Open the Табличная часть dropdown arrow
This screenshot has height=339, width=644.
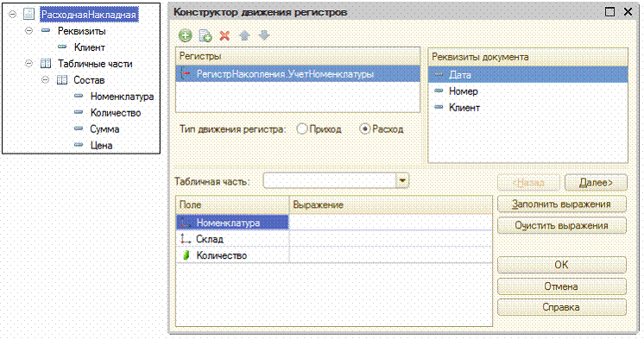click(402, 180)
